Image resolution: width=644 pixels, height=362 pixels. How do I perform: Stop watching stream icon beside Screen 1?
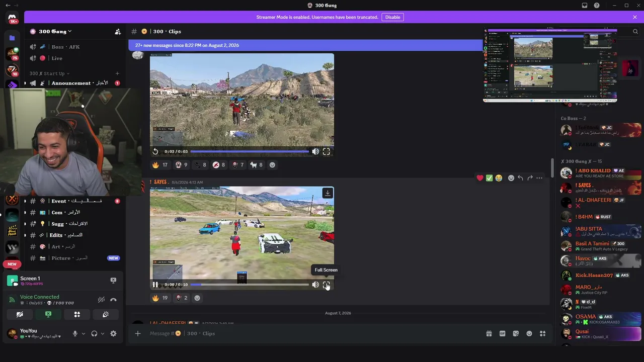tap(113, 280)
